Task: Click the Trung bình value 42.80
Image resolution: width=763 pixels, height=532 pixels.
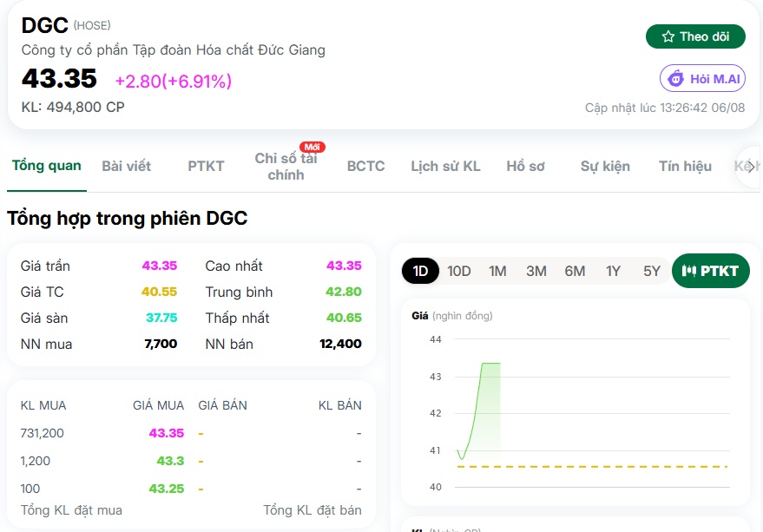Action: tap(344, 292)
